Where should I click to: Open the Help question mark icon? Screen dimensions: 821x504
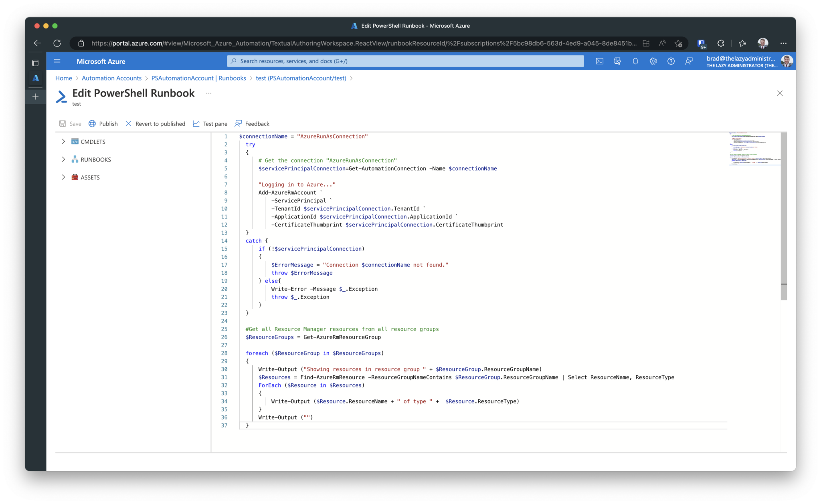point(671,61)
